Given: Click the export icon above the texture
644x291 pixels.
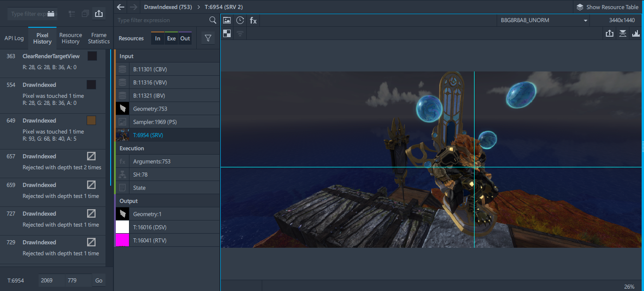Looking at the screenshot, I should (610, 33).
